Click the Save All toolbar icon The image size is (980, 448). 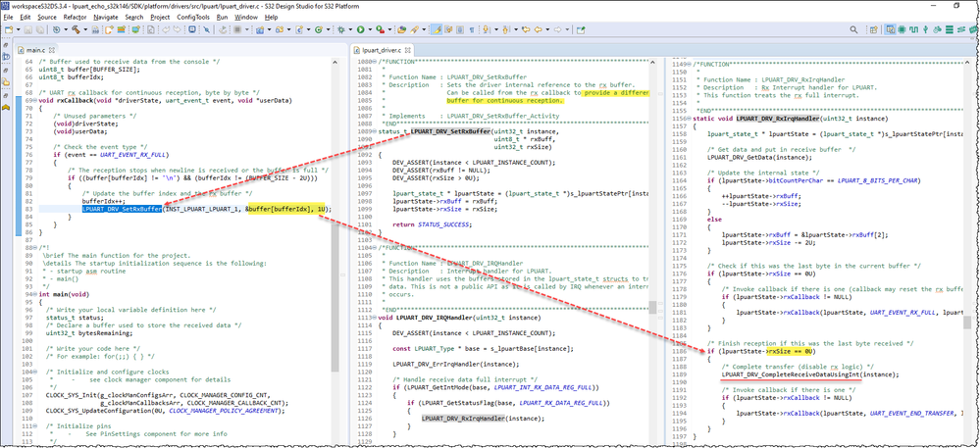(39, 29)
